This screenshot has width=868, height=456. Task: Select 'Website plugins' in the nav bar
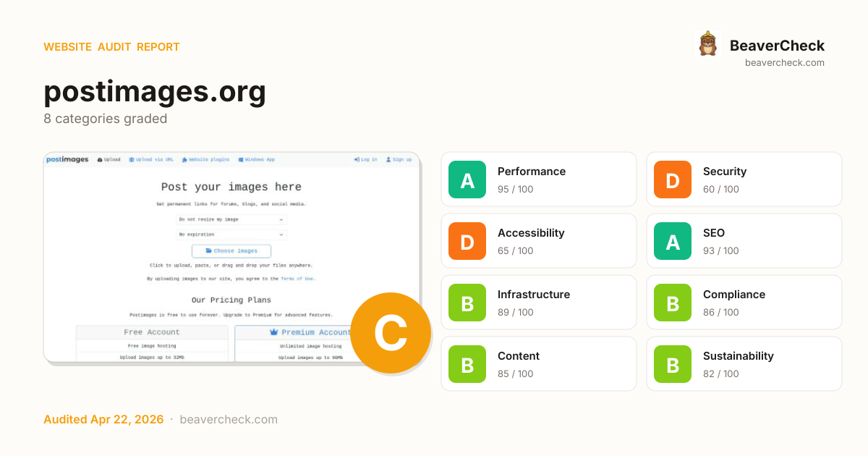(206, 159)
